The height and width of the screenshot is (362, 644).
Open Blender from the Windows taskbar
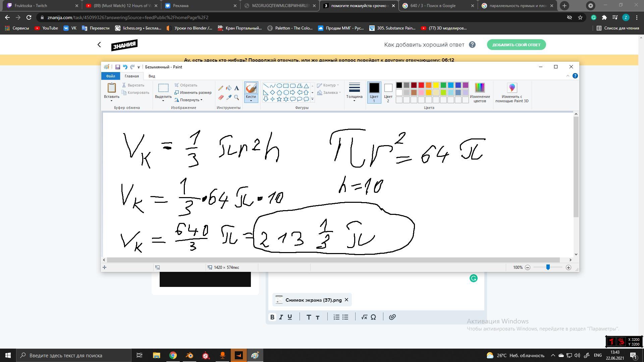(x=189, y=355)
